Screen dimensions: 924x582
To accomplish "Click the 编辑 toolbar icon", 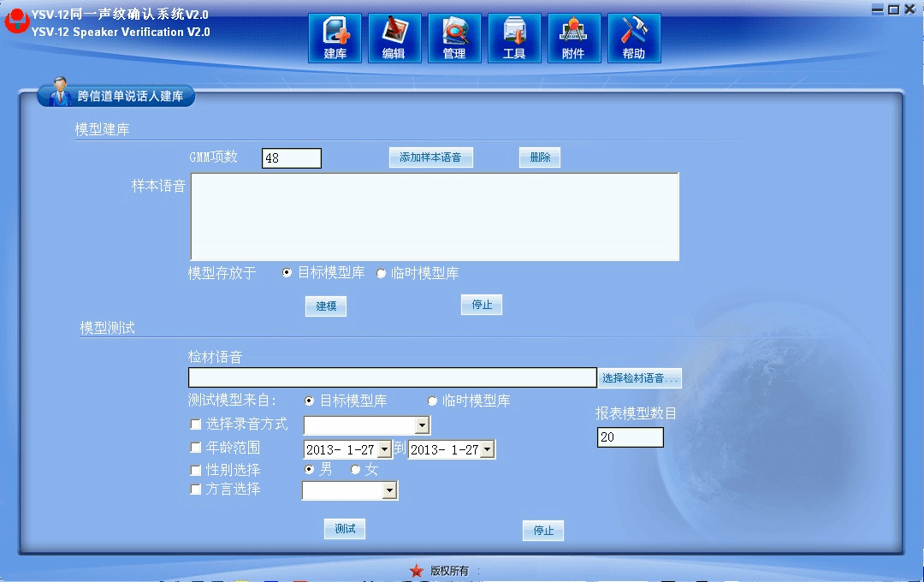I will point(394,39).
